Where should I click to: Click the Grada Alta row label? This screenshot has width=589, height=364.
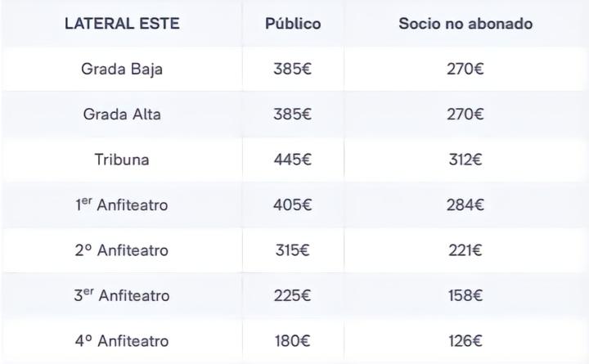pyautogui.click(x=122, y=115)
